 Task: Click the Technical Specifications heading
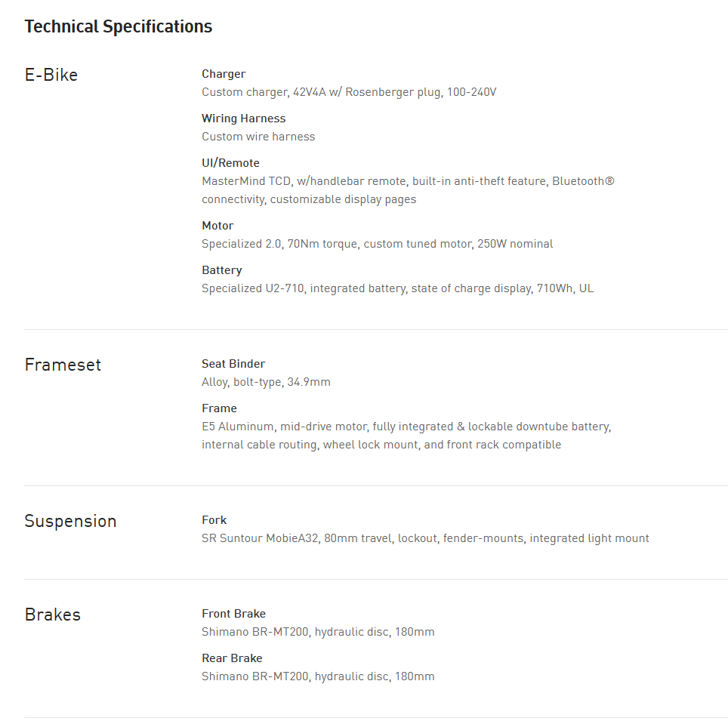(119, 27)
